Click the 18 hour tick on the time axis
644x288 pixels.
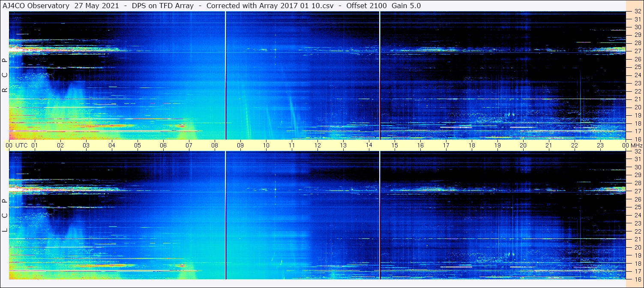point(472,145)
